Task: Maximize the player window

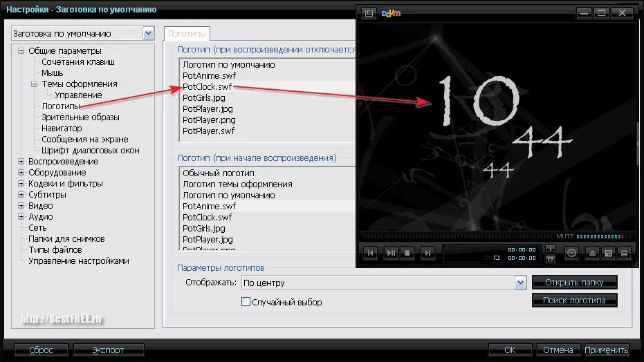Action: [x=601, y=13]
